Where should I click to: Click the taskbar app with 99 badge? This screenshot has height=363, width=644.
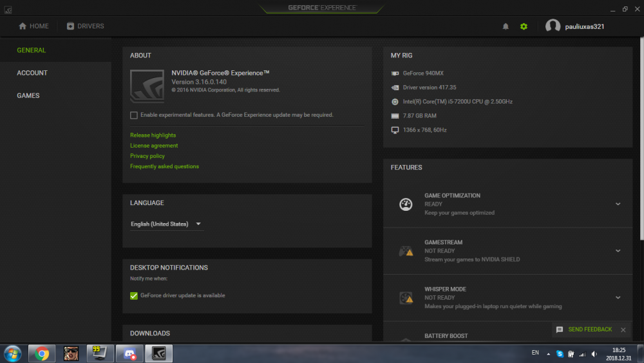(100, 353)
